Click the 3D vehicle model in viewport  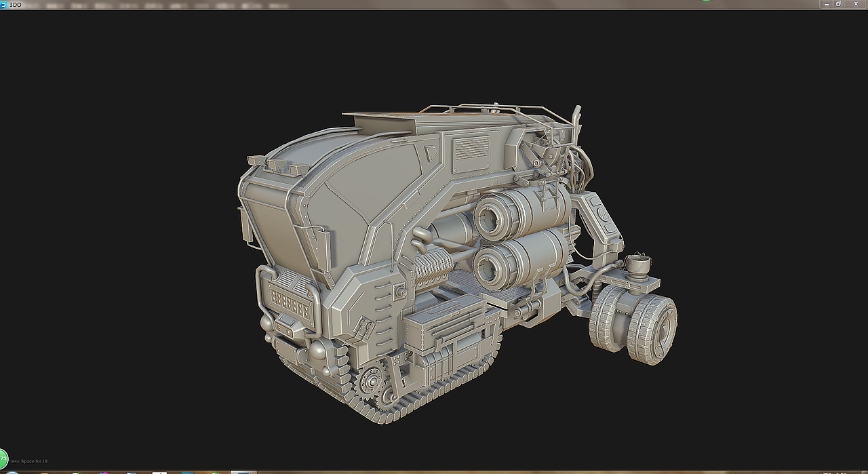[x=457, y=263]
